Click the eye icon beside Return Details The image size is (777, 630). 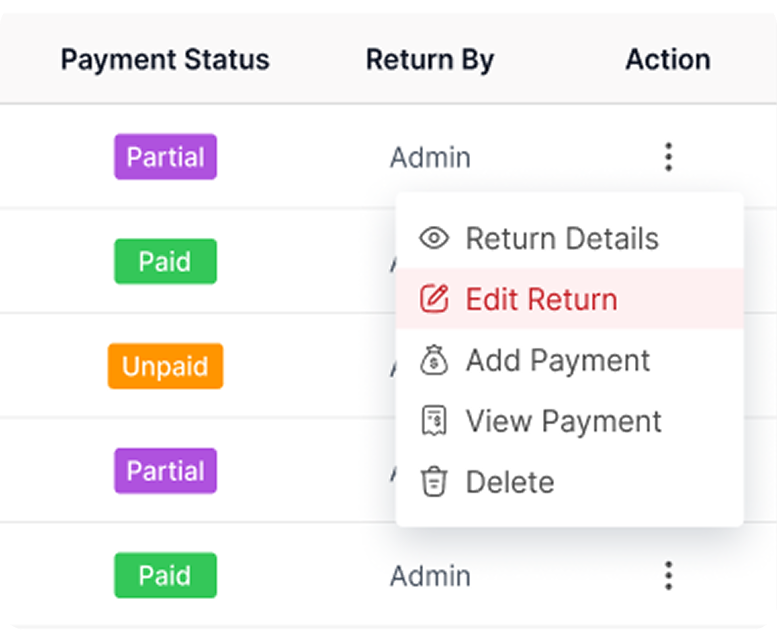(433, 239)
